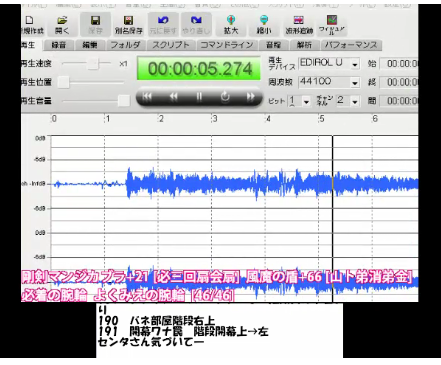Image resolution: width=441 pixels, height=365 pixels.
Task: Click the 再生速度 speed slider handle
Action: [x=94, y=63]
